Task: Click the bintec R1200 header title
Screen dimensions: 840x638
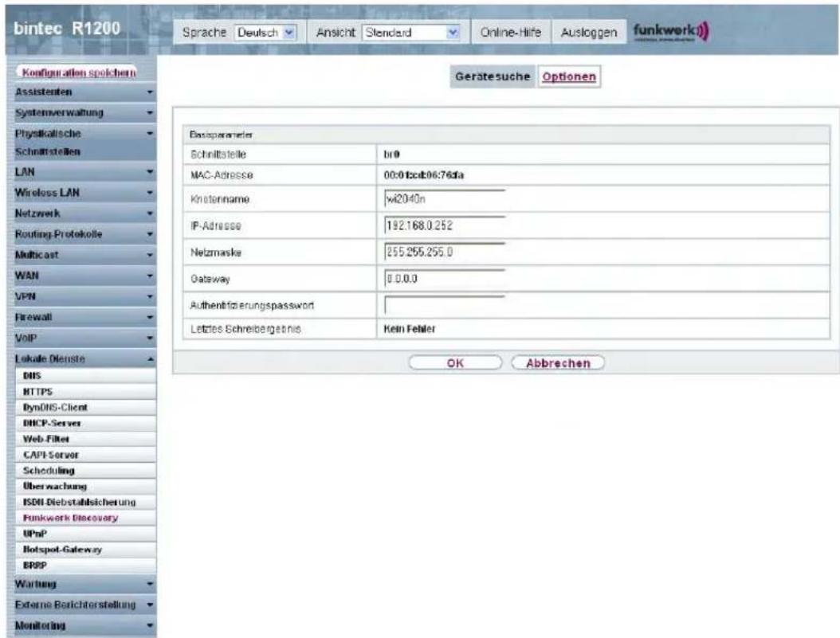Action: pos(67,29)
